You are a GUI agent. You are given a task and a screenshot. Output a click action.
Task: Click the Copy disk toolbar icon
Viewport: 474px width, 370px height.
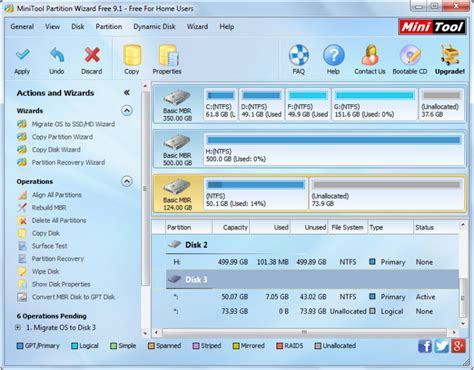coord(132,55)
